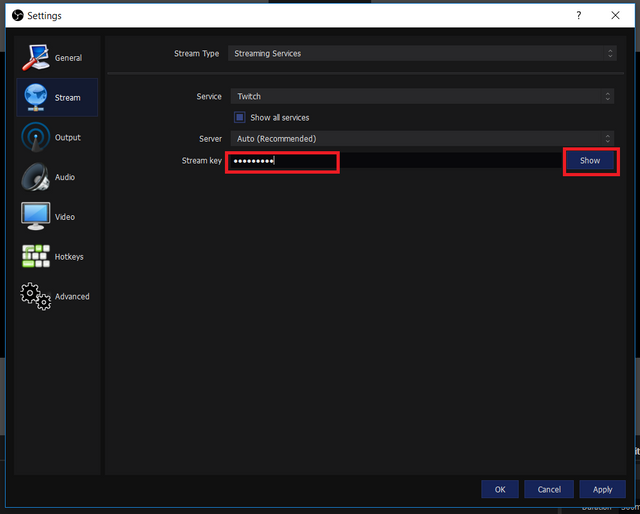The height and width of the screenshot is (514, 640).
Task: Click into the Stream key field
Action: 396,160
